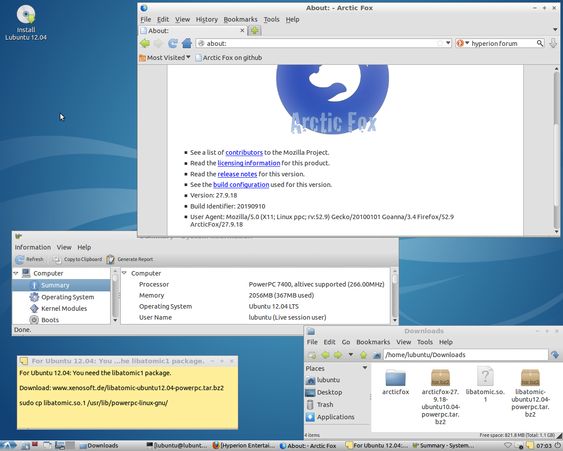Bookmark this page with the star icon
Viewport: 563px width, 451px height.
[440, 43]
